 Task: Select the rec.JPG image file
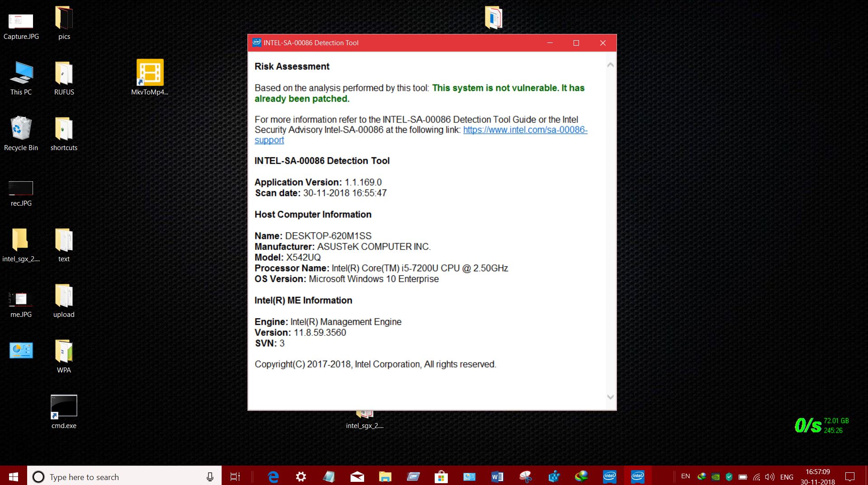[x=21, y=193]
